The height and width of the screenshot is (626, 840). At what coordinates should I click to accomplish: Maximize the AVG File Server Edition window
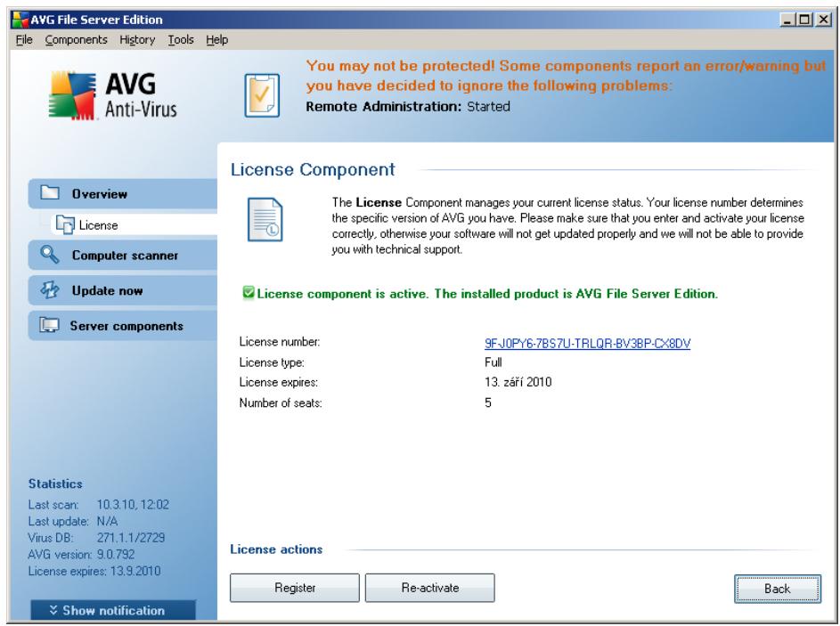click(804, 20)
